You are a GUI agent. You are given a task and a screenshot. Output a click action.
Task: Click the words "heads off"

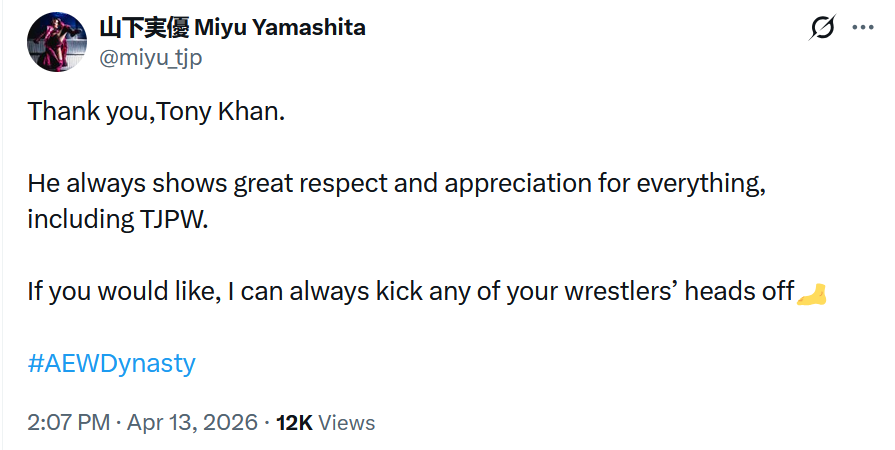(739, 293)
